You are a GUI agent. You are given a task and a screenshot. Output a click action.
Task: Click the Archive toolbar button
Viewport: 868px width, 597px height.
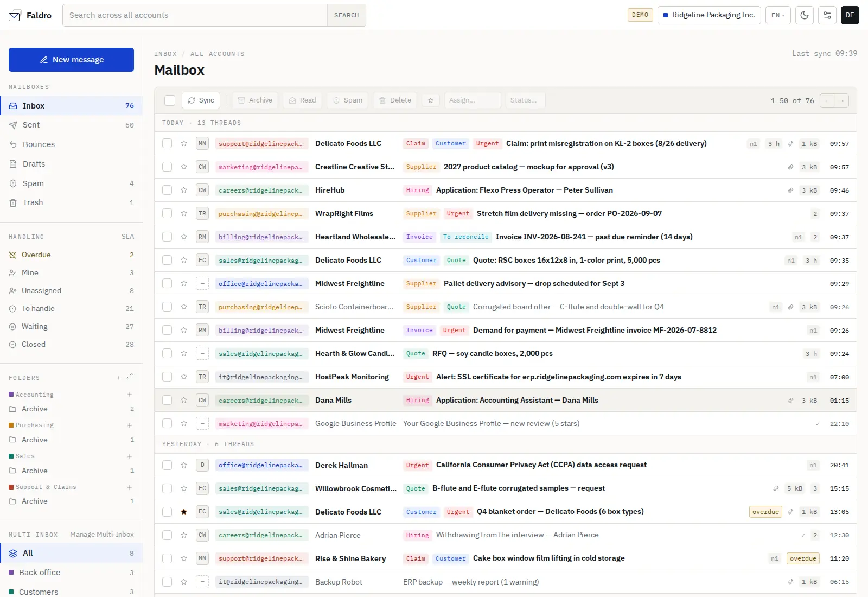255,100
